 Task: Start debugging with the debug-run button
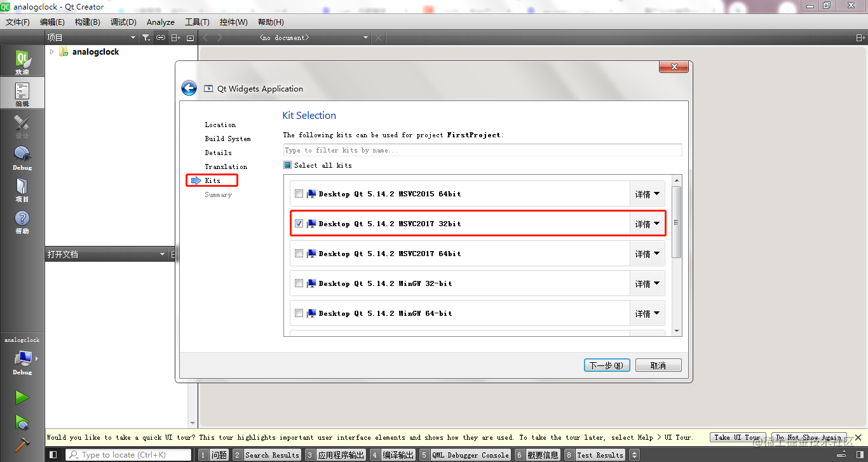pyautogui.click(x=22, y=421)
